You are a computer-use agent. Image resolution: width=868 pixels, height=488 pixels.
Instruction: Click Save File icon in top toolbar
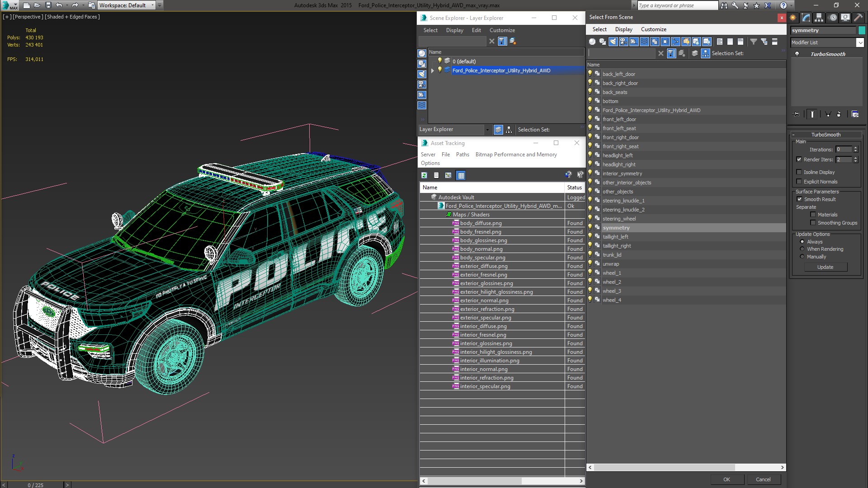(x=48, y=5)
